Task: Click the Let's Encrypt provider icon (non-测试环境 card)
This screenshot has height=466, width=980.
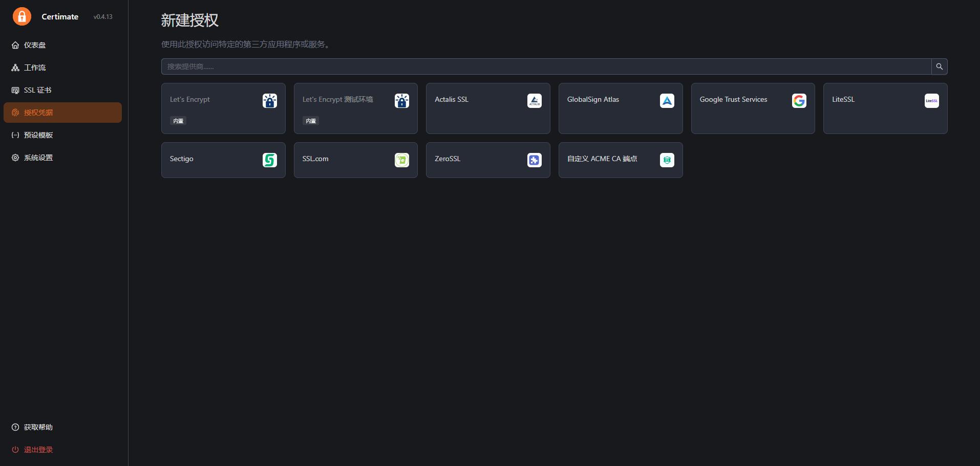Action: pyautogui.click(x=270, y=101)
